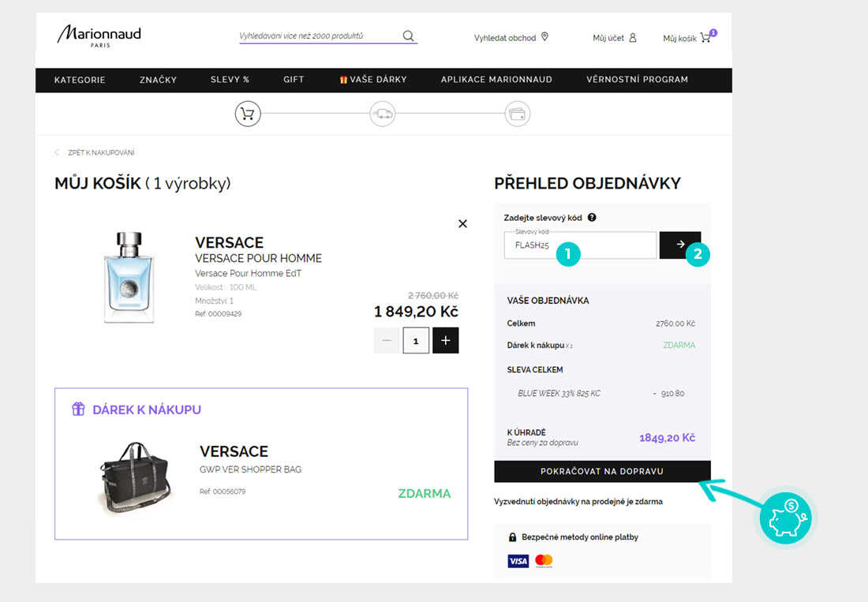The image size is (868, 602).
Task: Open the Kategorie menu
Action: [x=80, y=80]
